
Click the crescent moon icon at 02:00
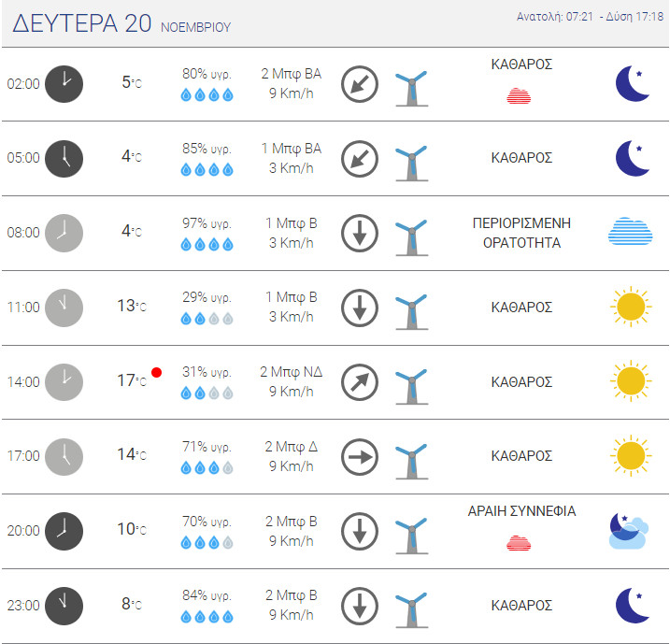pos(632,84)
